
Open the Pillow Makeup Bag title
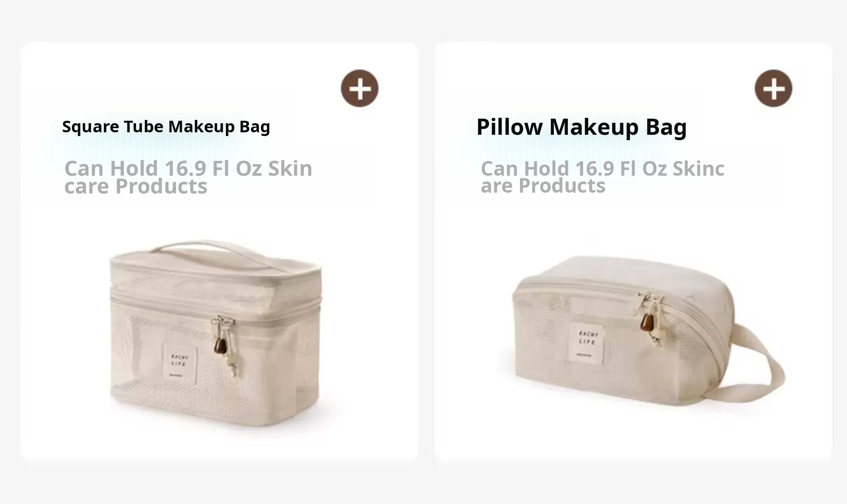pos(581,127)
